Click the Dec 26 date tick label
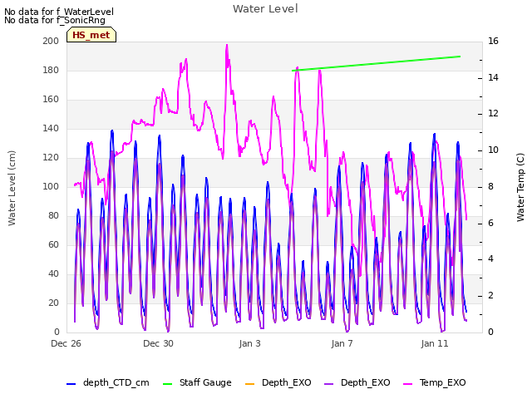 66,343
